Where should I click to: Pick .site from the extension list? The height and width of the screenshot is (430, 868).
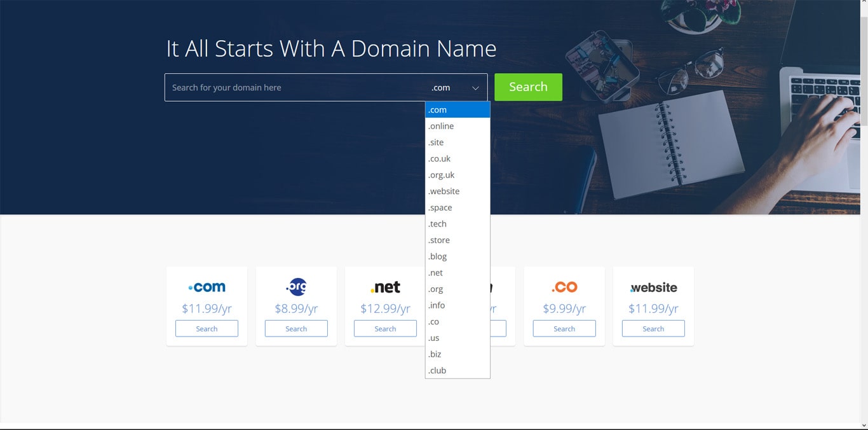pos(458,142)
